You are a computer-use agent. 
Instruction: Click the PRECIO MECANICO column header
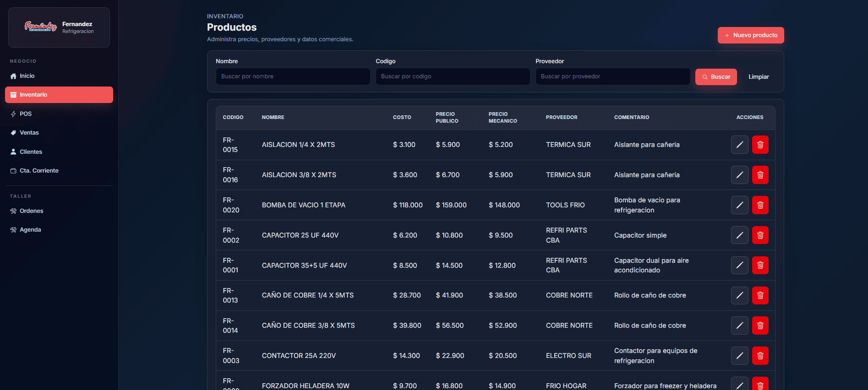pyautogui.click(x=502, y=118)
